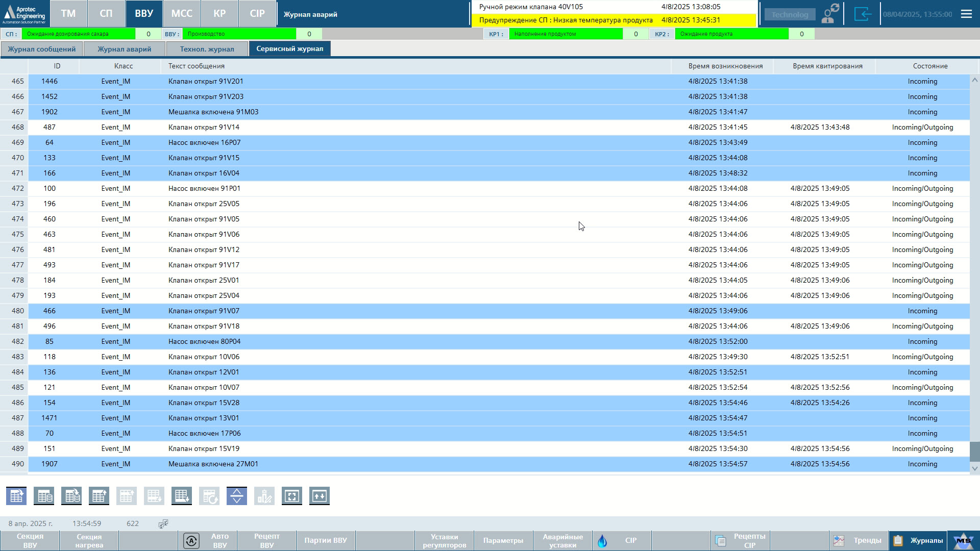Viewport: 980px width, 551px height.
Task: Click the switch user icon
Action: coord(830,14)
